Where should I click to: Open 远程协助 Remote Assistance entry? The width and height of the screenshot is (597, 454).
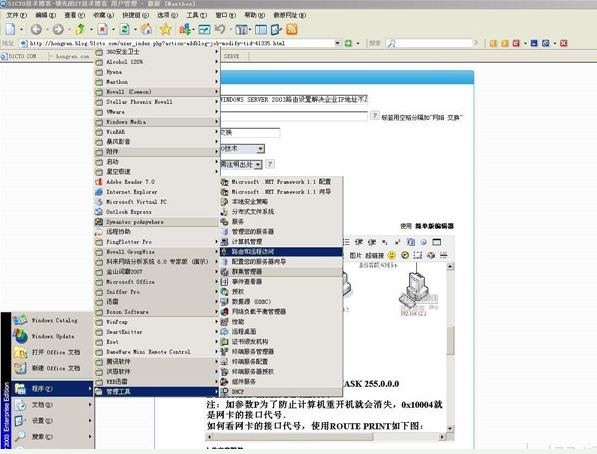pos(156,232)
